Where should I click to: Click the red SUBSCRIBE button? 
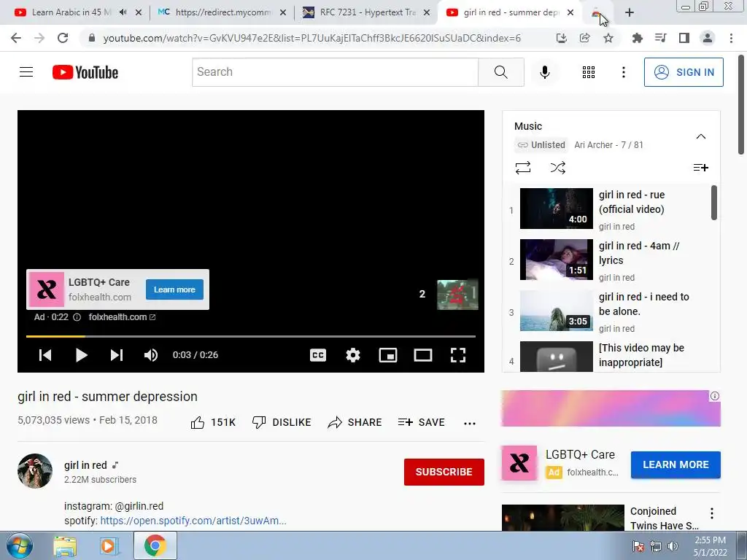pos(444,472)
